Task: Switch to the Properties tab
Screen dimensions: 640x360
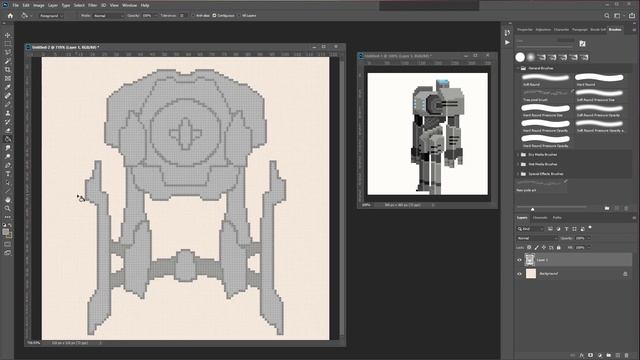Action: [524, 29]
